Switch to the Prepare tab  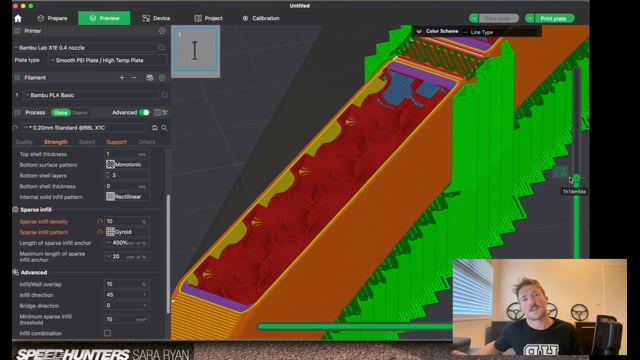point(53,18)
